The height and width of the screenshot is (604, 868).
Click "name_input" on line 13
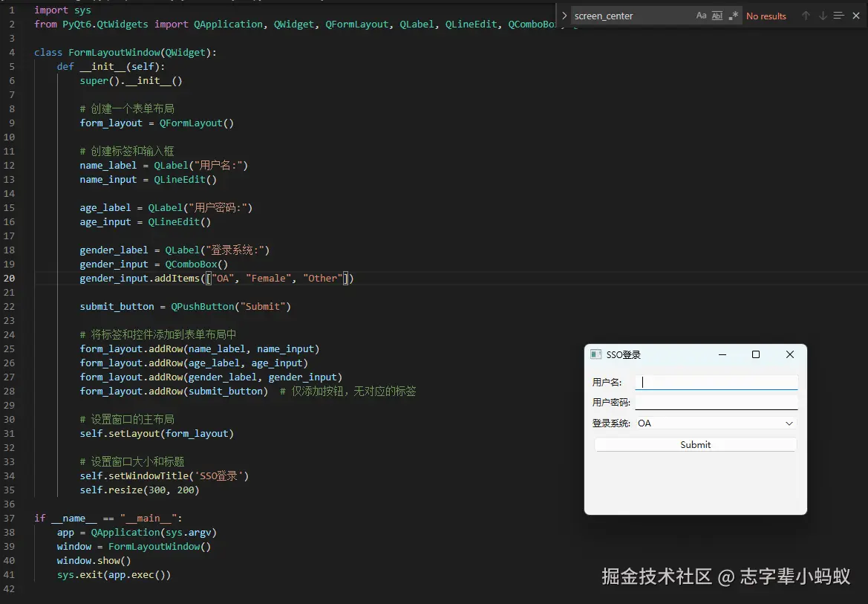(x=108, y=180)
